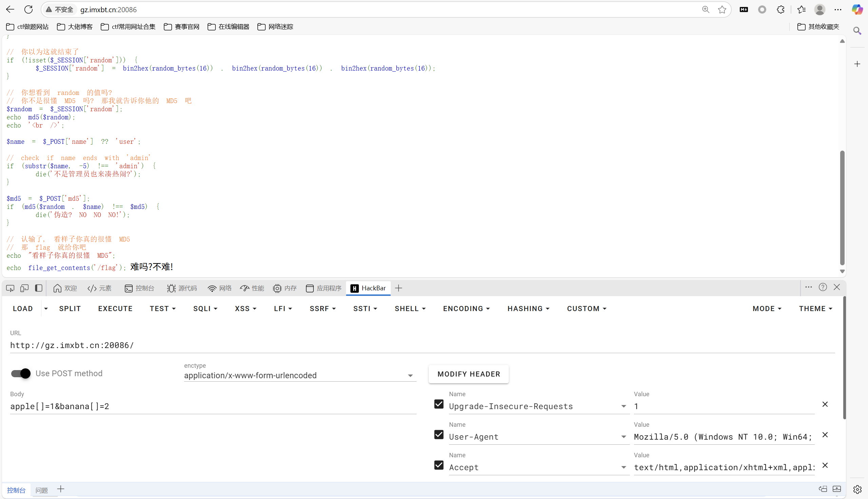The image size is (868, 499).
Task: Remove the Accept header row
Action: click(825, 465)
